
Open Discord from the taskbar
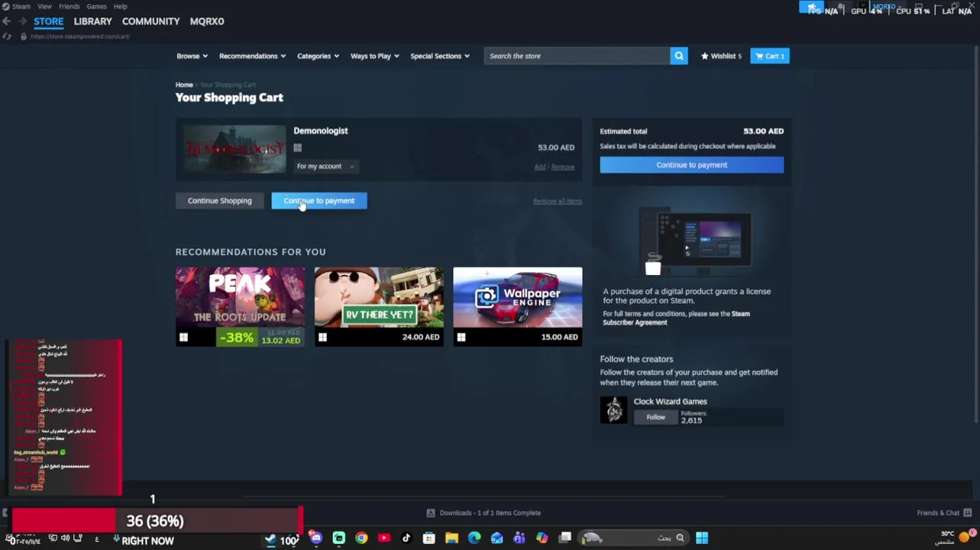pos(316,539)
